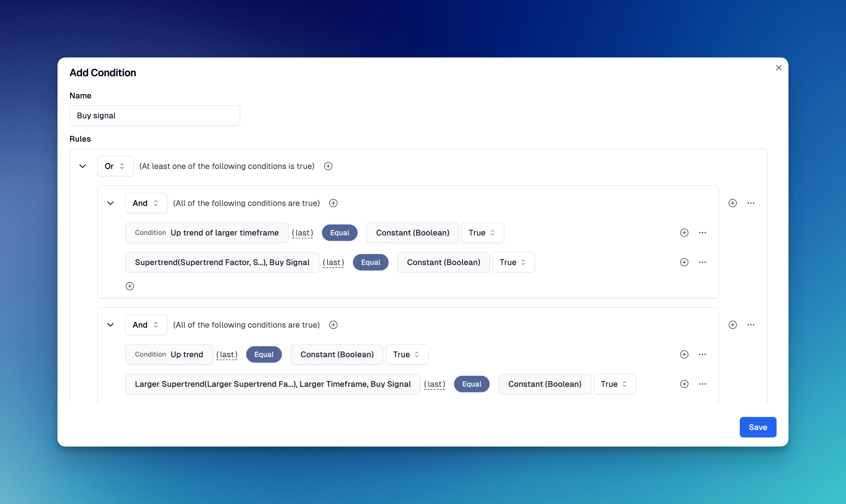Viewport: 846px width, 504px height.
Task: Click the plus icon on Up trend row
Action: (x=684, y=354)
